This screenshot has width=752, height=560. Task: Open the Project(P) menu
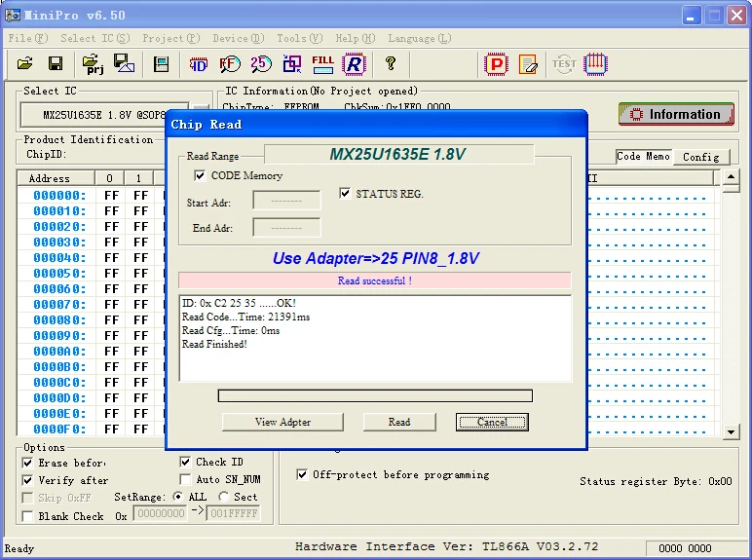(170, 38)
